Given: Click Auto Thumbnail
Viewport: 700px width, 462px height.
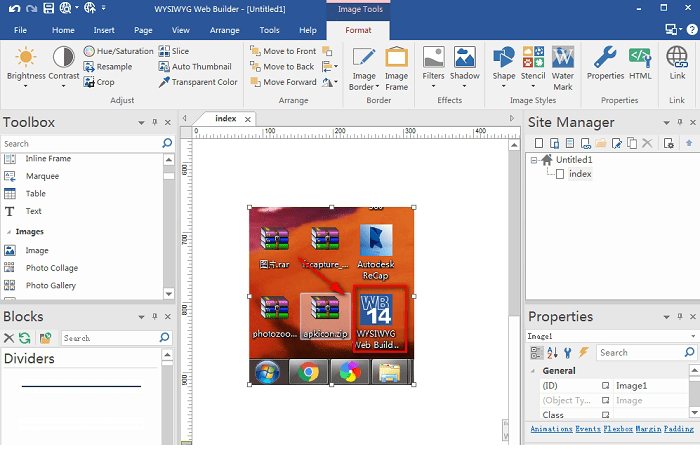Looking at the screenshot, I should [x=196, y=67].
